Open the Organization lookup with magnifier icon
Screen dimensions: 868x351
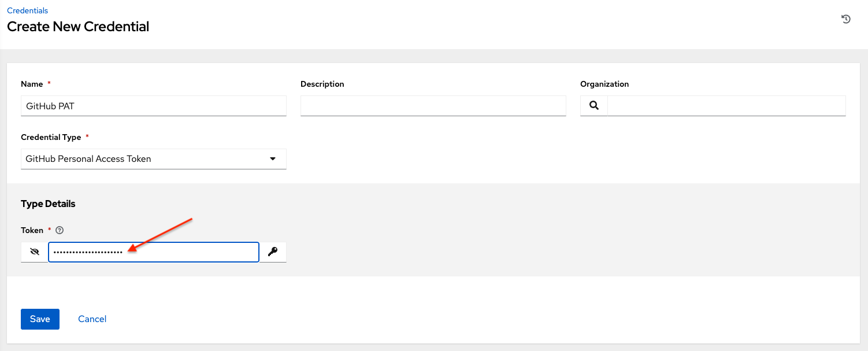click(x=593, y=105)
